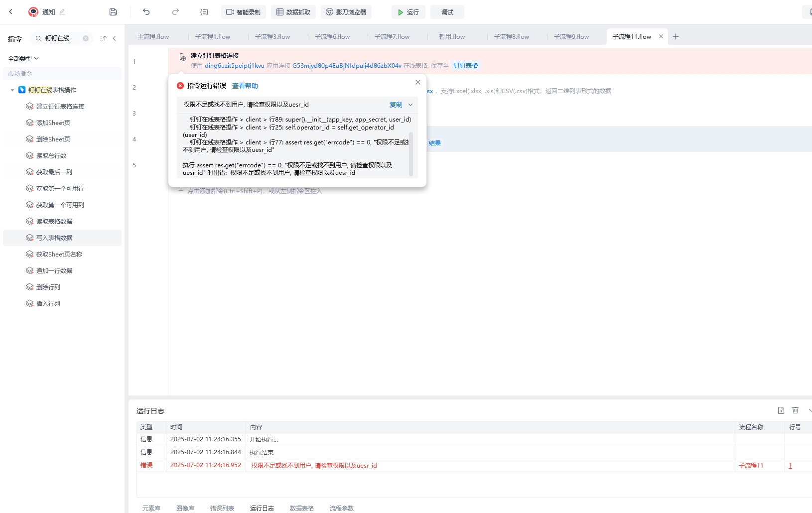Switch to 子流程7.flow tab
The image size is (812, 513).
coord(392,37)
